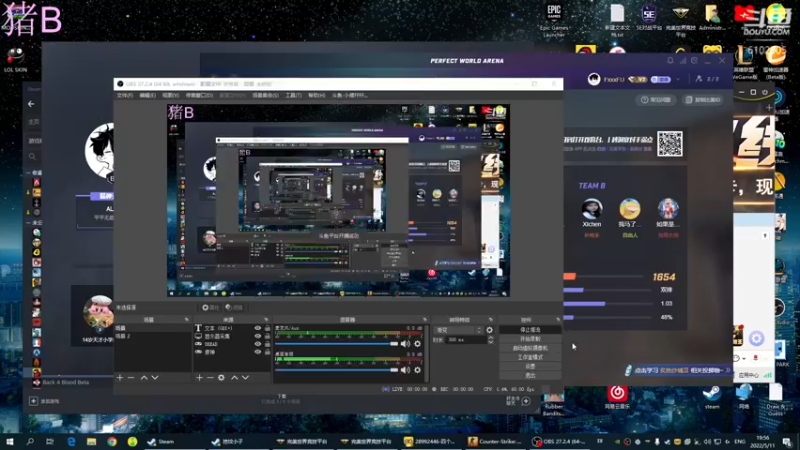Mute the 桌面音频 channel speaker
The height and width of the screenshot is (450, 800).
[405, 369]
